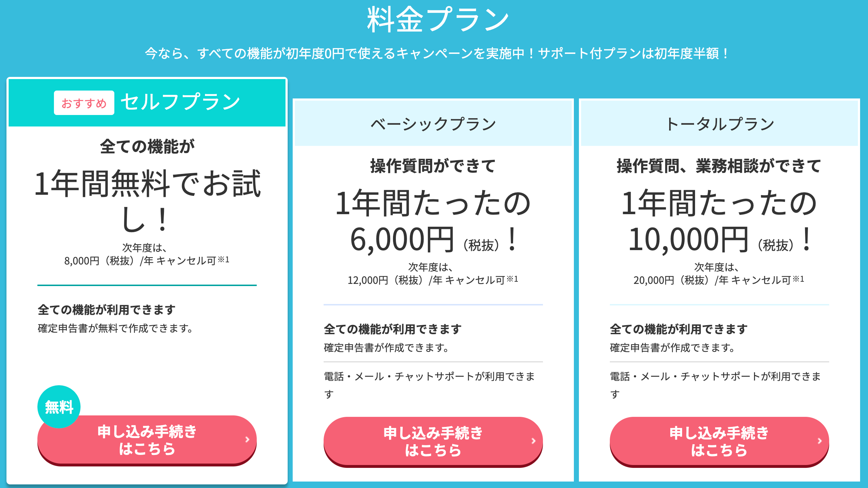Open the ※1 footnote in トータルプラン
Screen dimensions: 868x488
pyautogui.click(x=799, y=278)
